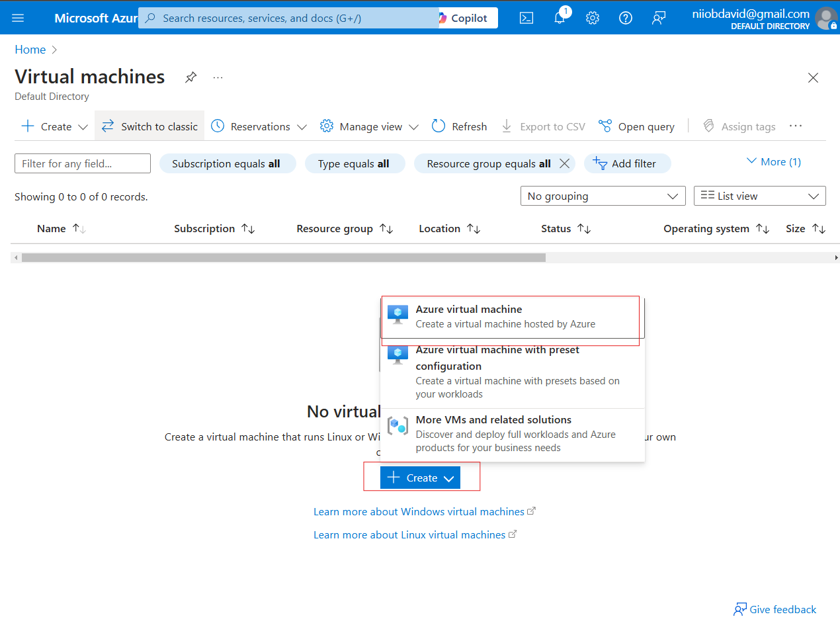This screenshot has height=633, width=840.
Task: Click Assign tags
Action: pos(739,126)
